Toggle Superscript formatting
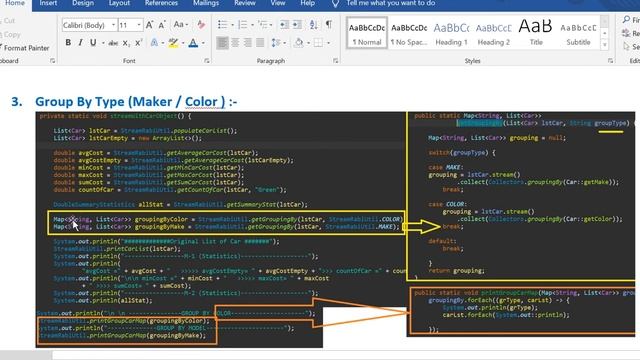This screenshot has height=360, width=640. click(x=138, y=43)
